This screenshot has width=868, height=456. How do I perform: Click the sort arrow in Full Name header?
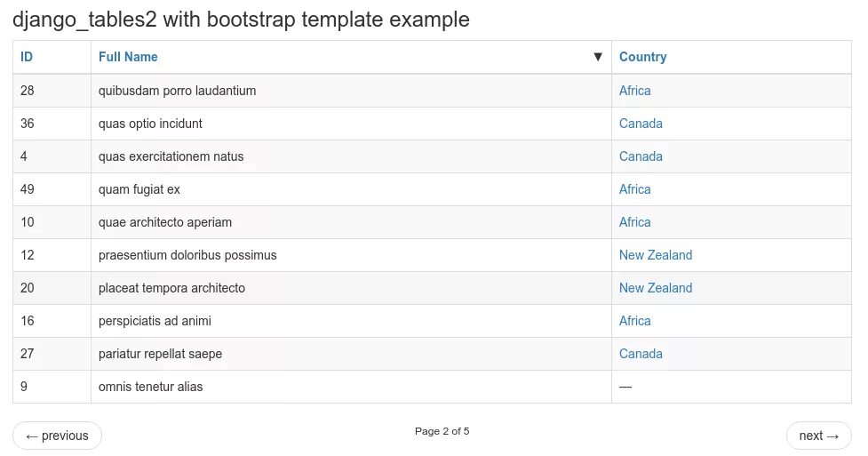[x=597, y=57]
